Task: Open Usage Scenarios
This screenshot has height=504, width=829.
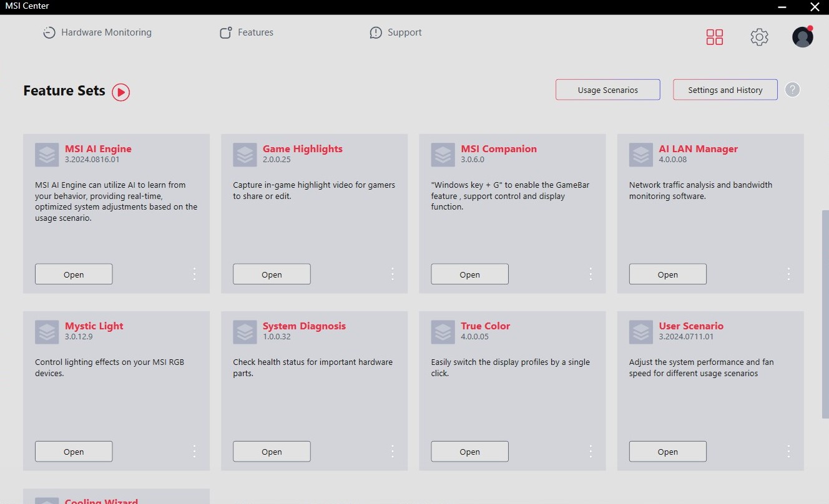Action: [607, 90]
